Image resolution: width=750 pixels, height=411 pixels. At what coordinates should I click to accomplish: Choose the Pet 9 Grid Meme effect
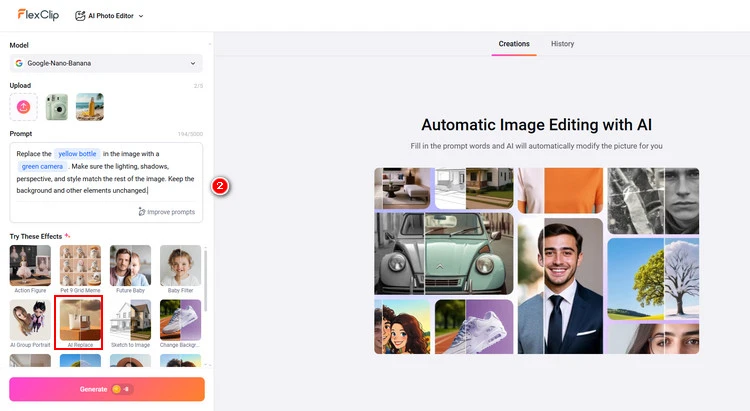click(80, 268)
